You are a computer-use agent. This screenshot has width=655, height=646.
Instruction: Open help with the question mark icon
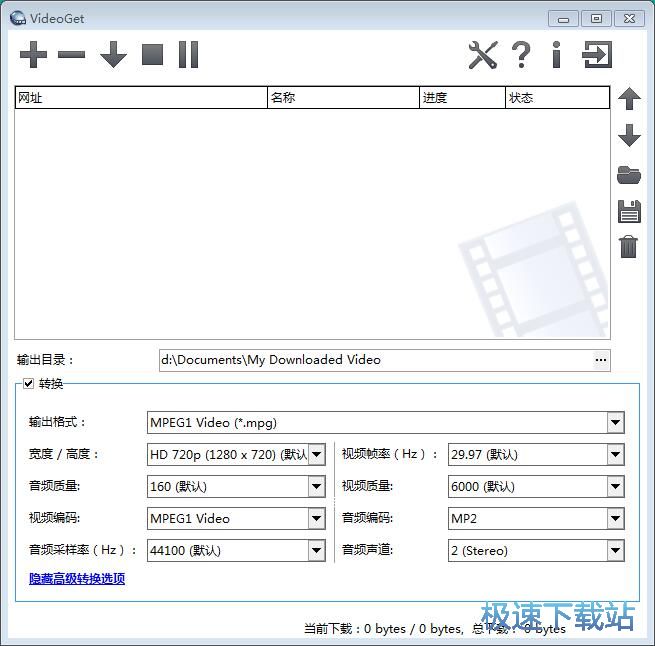pos(521,55)
